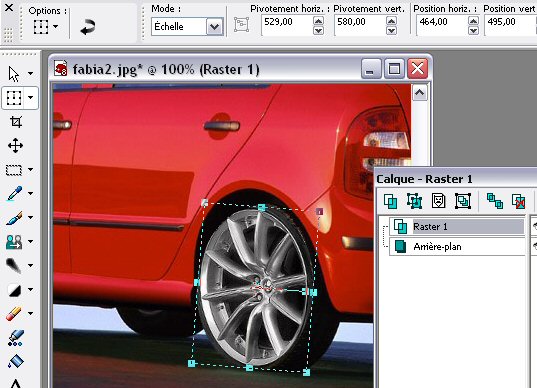Maximize the fabia2.jpg document window
Viewport: 537px width, 388px height.
pyautogui.click(x=394, y=69)
